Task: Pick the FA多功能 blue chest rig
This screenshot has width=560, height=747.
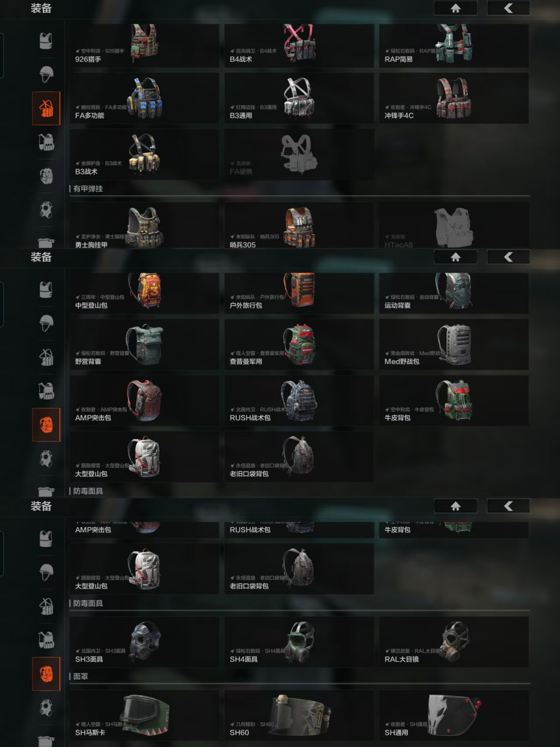Action: [x=144, y=98]
